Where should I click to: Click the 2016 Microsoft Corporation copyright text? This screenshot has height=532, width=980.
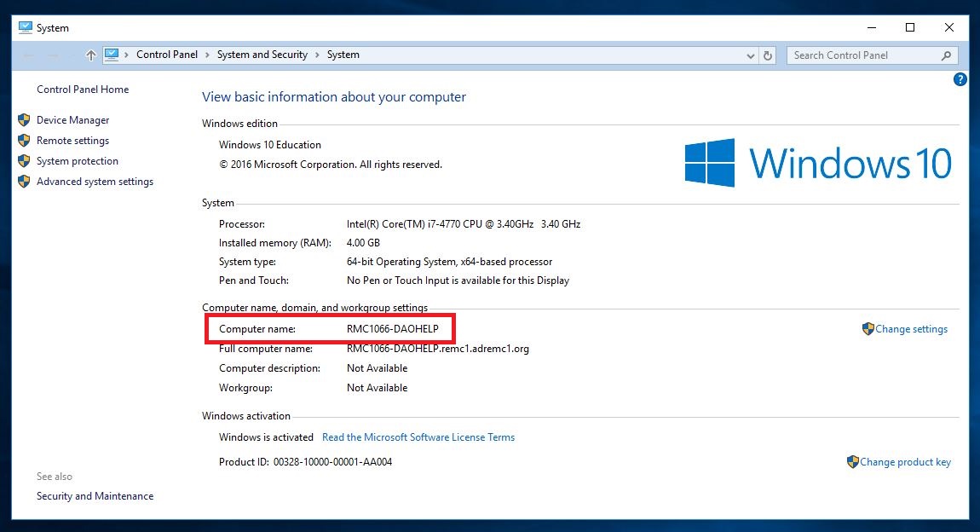(330, 165)
